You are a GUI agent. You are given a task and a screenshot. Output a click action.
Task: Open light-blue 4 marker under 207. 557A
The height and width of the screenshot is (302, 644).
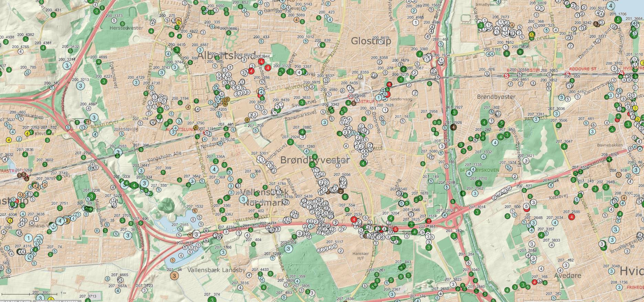pyautogui.click(x=118, y=291)
